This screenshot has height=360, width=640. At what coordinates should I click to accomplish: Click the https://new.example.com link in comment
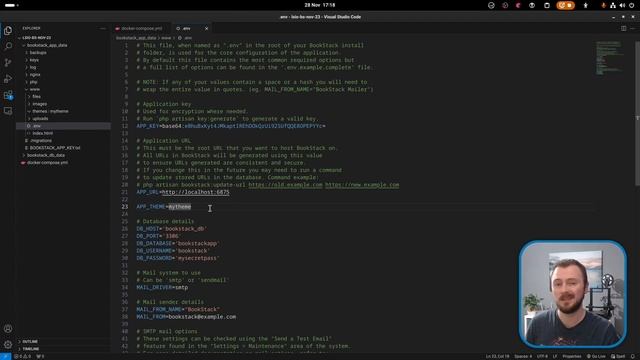point(362,185)
